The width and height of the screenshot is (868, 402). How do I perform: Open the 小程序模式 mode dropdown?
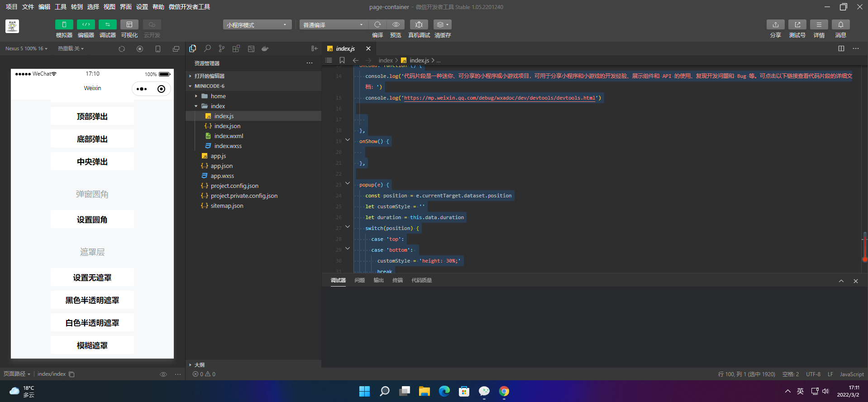pos(257,24)
